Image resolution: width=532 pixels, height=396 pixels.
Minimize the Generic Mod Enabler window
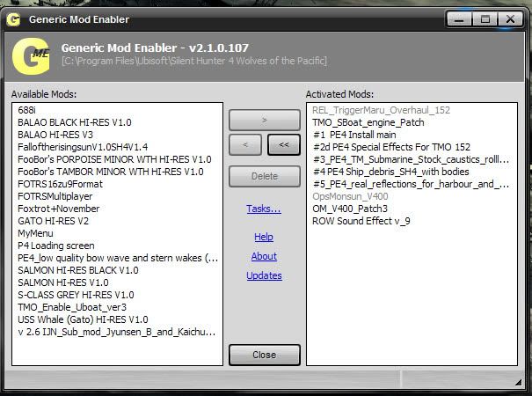click(x=459, y=19)
